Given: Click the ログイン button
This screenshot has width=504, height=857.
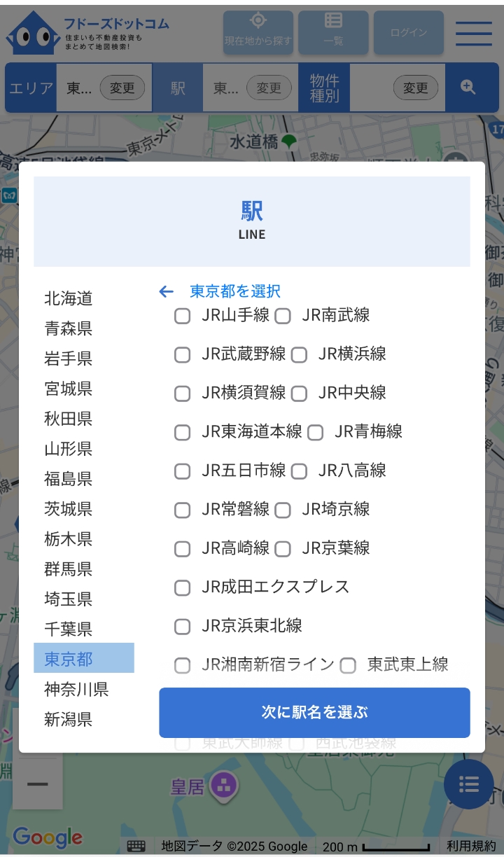Looking at the screenshot, I should pos(409,32).
